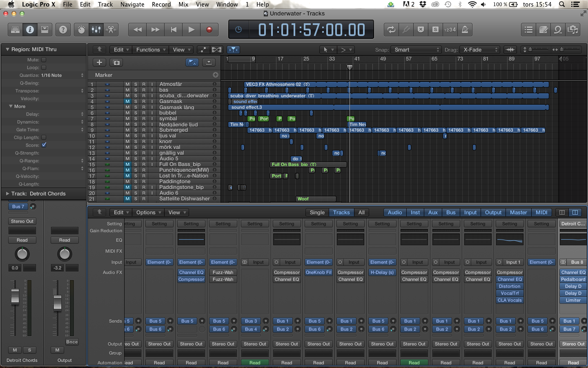Open the Smart Controls toolbar icon
588x368 pixels.
81,29
